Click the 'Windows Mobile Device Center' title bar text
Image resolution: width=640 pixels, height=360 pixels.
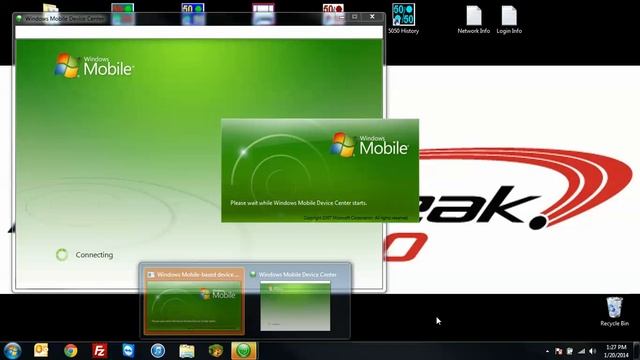point(64,18)
